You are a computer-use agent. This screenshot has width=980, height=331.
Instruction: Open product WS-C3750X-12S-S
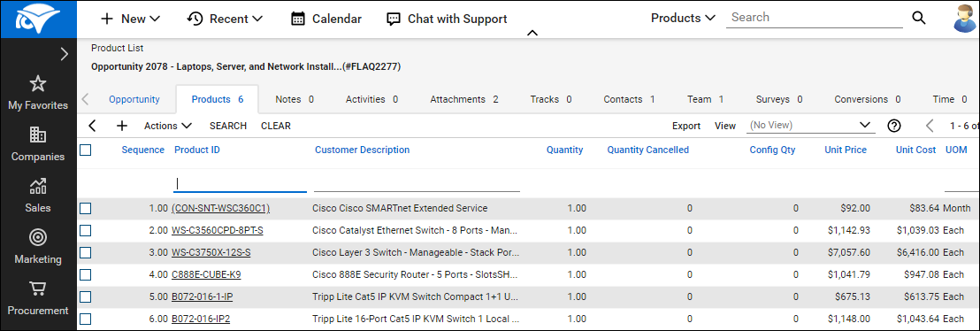coord(211,252)
